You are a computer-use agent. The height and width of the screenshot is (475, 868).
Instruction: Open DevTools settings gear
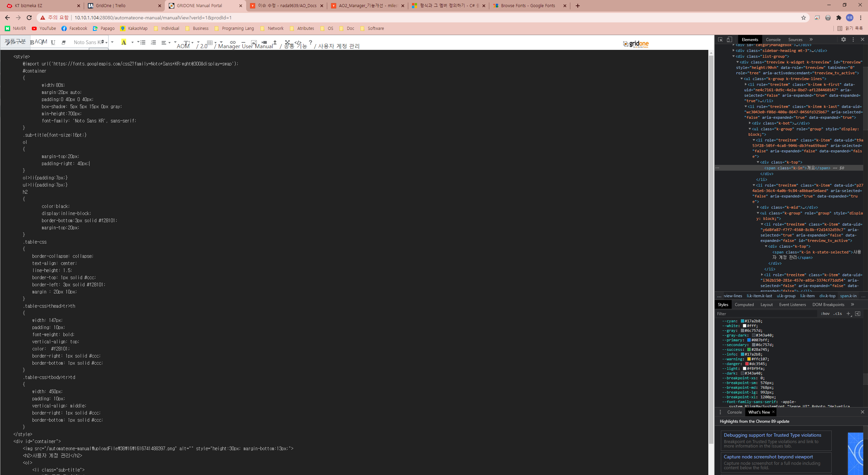[x=844, y=40]
